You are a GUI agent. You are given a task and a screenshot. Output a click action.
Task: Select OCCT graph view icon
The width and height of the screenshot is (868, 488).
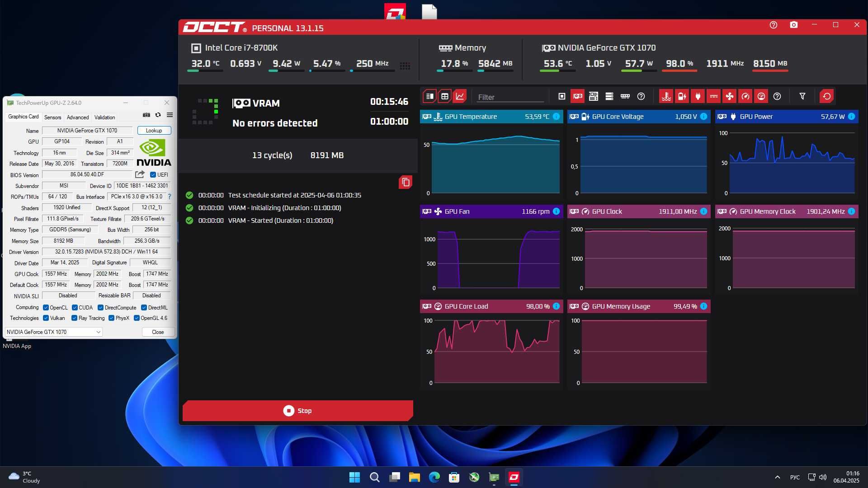click(x=460, y=96)
